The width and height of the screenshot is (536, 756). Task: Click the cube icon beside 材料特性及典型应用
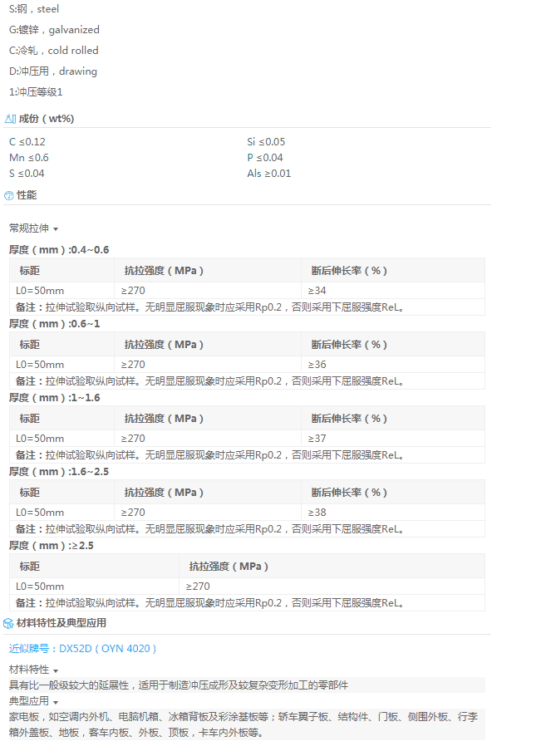coord(9,623)
